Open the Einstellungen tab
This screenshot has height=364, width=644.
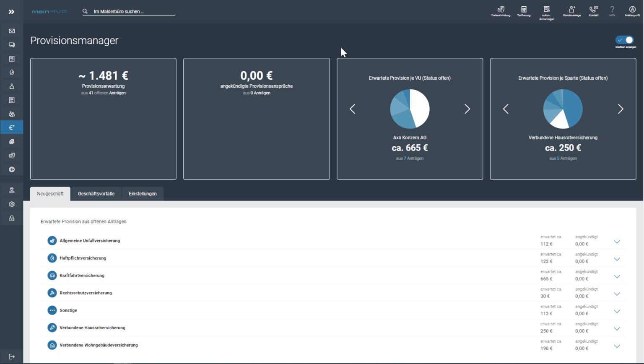(143, 193)
